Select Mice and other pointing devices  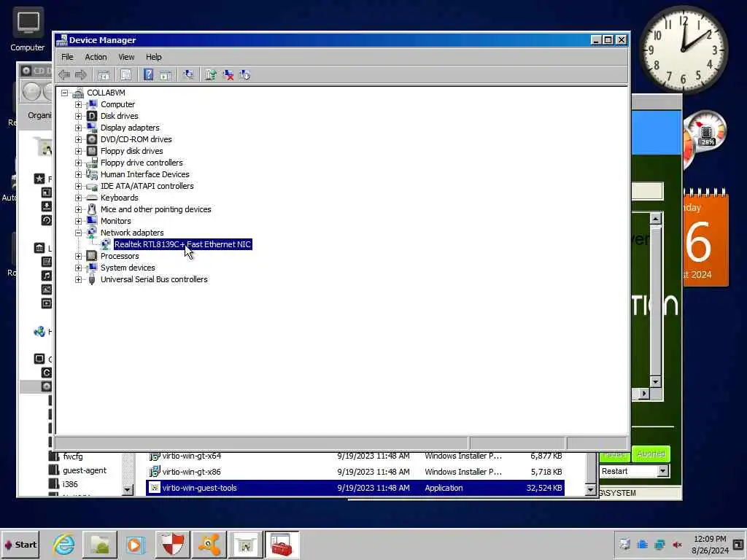[156, 209]
